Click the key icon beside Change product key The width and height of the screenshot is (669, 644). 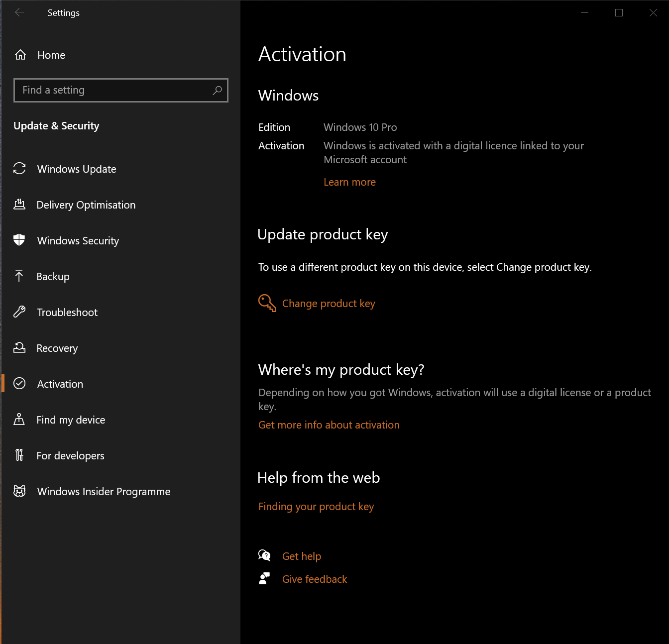[x=267, y=303]
